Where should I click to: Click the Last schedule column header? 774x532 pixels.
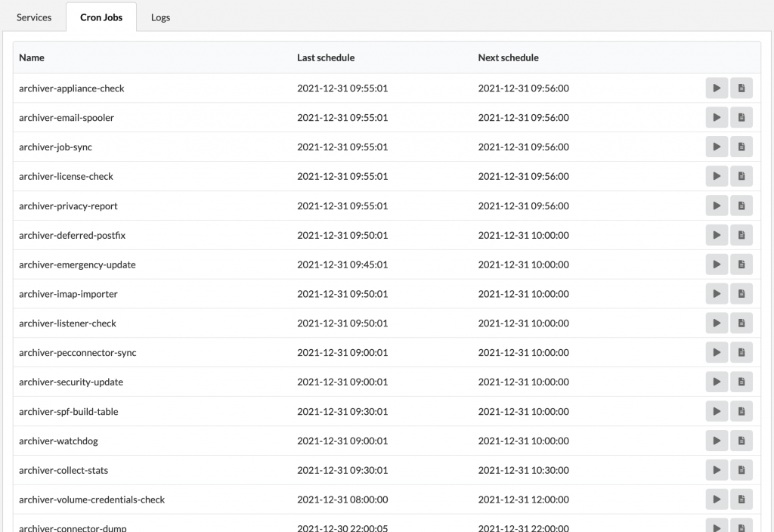tap(326, 57)
